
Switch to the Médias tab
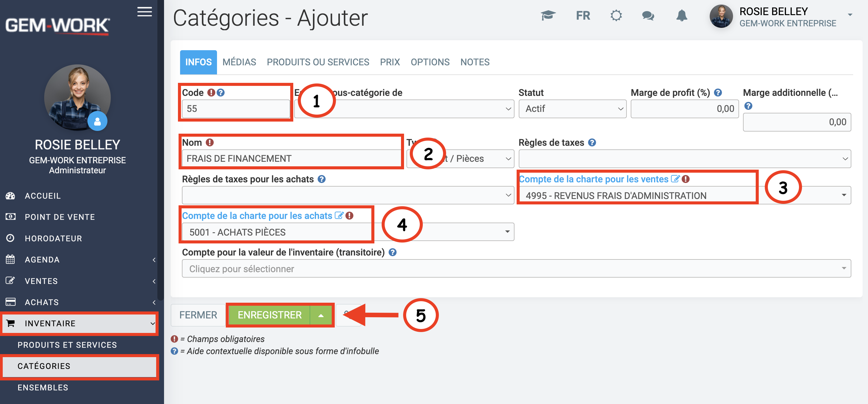[x=239, y=62]
